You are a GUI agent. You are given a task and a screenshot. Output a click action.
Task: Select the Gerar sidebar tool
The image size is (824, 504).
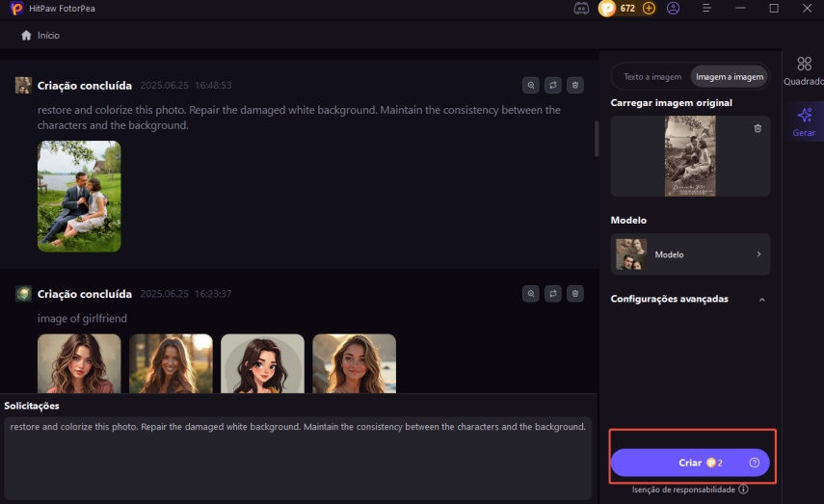pyautogui.click(x=804, y=122)
